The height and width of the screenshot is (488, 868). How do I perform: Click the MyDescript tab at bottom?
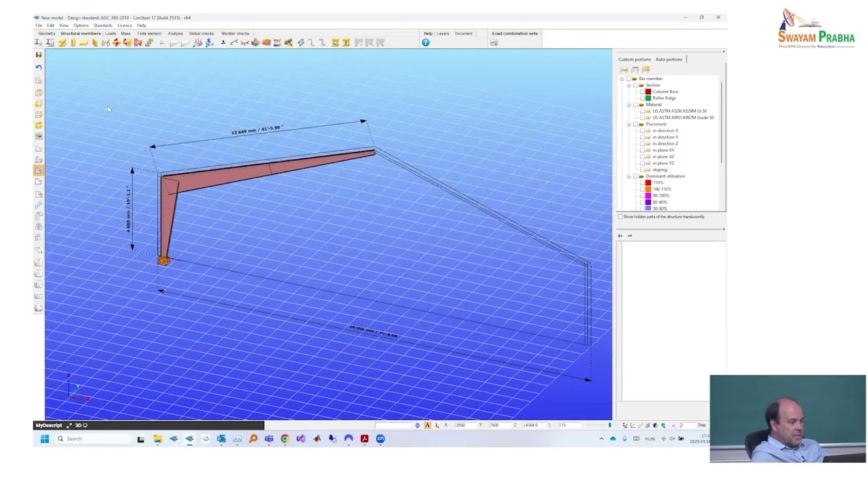49,425
